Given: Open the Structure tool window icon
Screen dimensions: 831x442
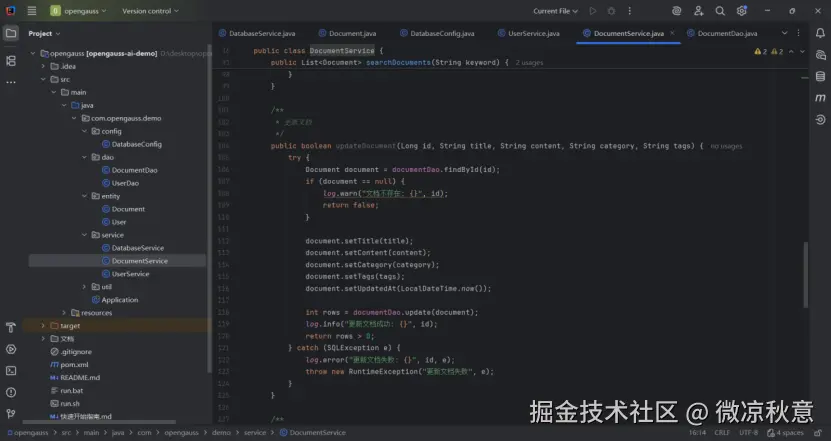Looking at the screenshot, I should tap(11, 61).
